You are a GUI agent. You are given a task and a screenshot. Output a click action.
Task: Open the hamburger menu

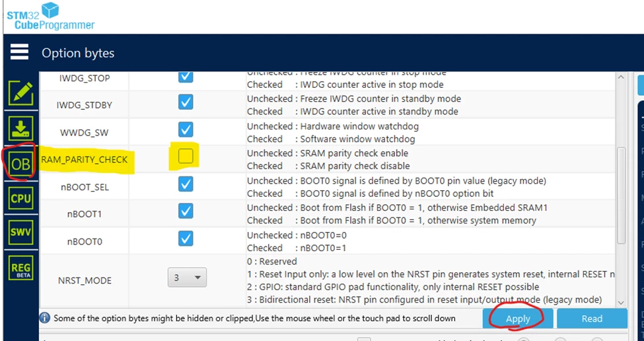[19, 52]
